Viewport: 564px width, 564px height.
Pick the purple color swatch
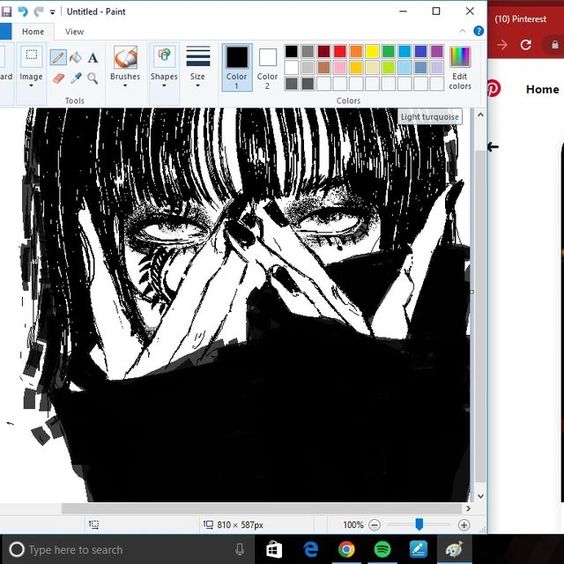(x=437, y=51)
